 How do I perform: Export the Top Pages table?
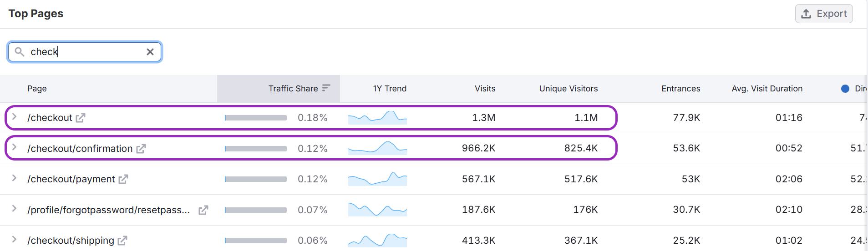[x=823, y=14]
